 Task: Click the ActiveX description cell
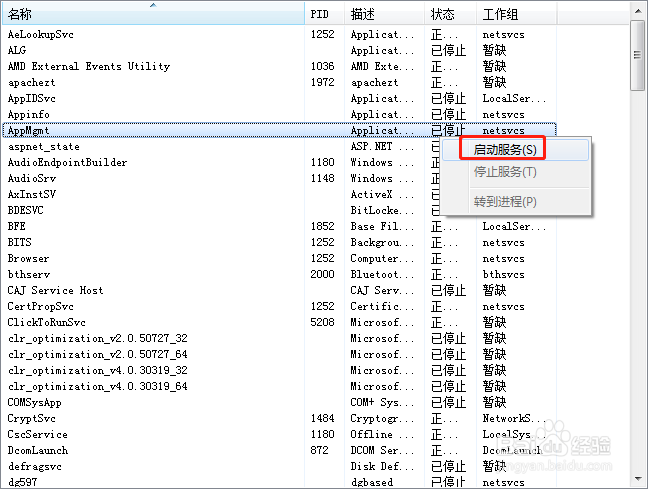[x=382, y=194]
